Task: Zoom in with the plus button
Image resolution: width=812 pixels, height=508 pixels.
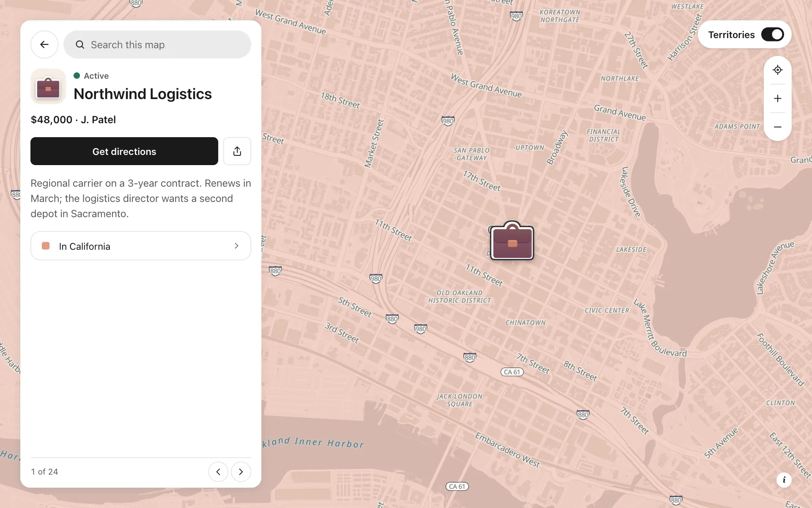Action: click(x=778, y=99)
